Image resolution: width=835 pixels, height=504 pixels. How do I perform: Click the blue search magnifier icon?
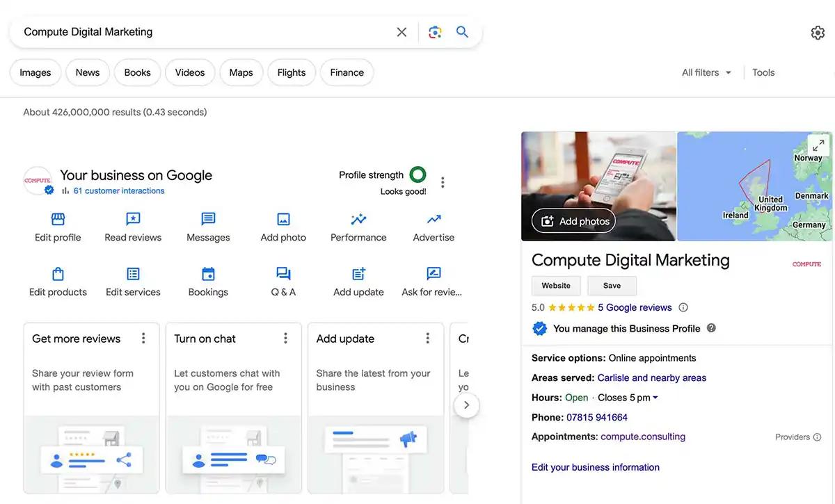click(x=462, y=32)
